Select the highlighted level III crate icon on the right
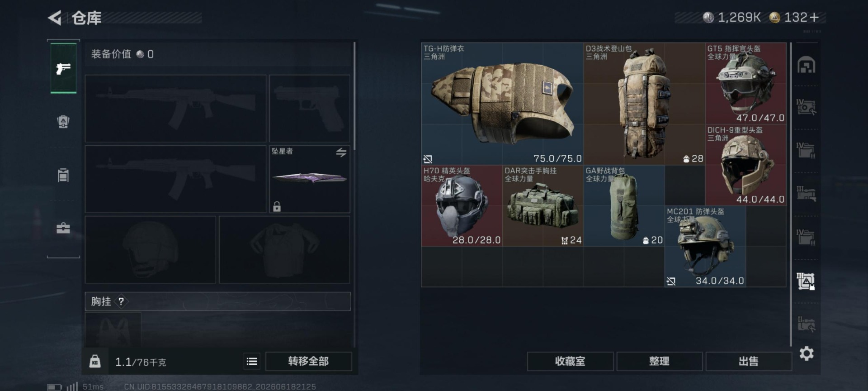Image resolution: width=868 pixels, height=391 pixels. (x=806, y=281)
